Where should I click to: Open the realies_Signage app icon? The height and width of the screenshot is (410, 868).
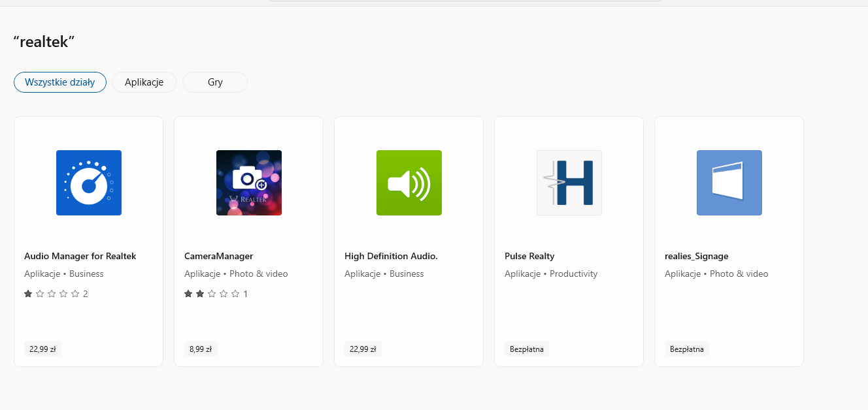[x=729, y=183]
